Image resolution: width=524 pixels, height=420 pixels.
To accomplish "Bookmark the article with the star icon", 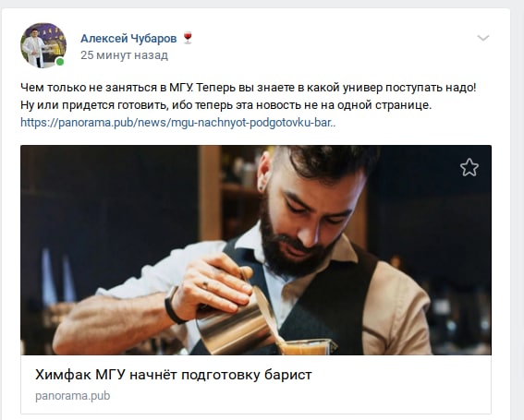I will coord(469,167).
